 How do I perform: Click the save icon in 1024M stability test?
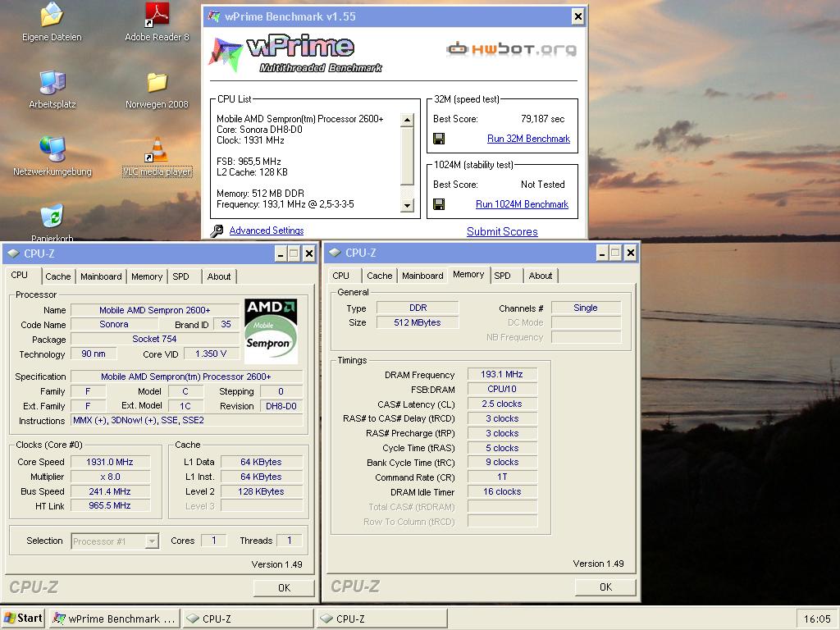[439, 204]
